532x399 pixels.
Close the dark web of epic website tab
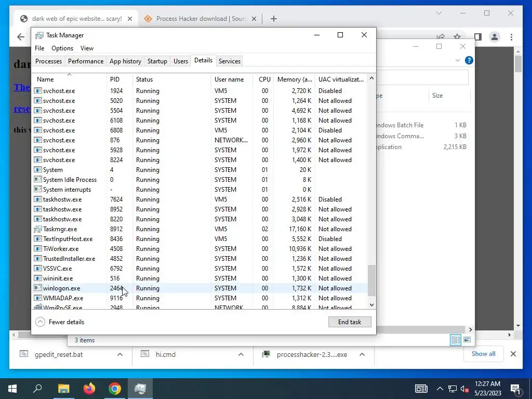point(129,19)
